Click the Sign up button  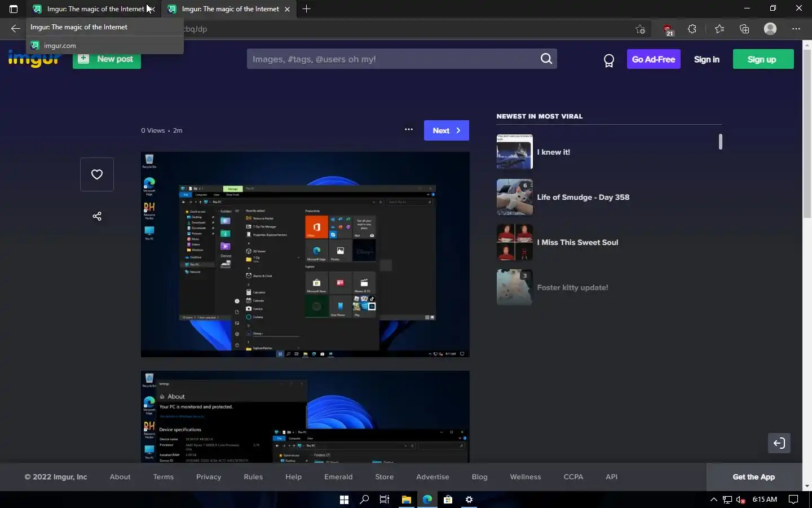(x=763, y=59)
